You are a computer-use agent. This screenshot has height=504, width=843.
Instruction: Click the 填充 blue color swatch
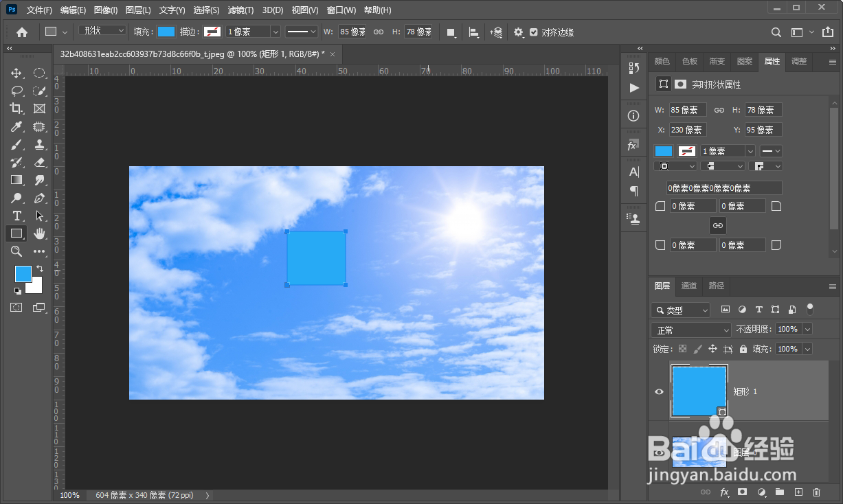tap(166, 32)
